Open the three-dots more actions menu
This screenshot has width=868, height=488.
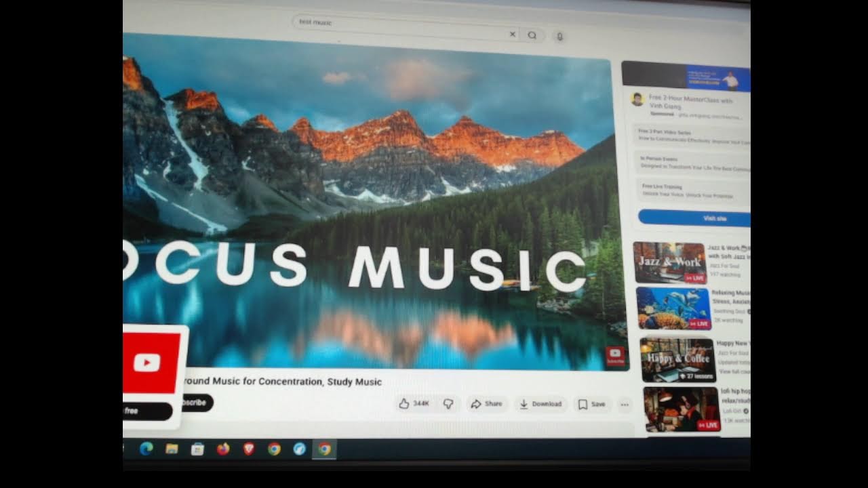point(625,405)
